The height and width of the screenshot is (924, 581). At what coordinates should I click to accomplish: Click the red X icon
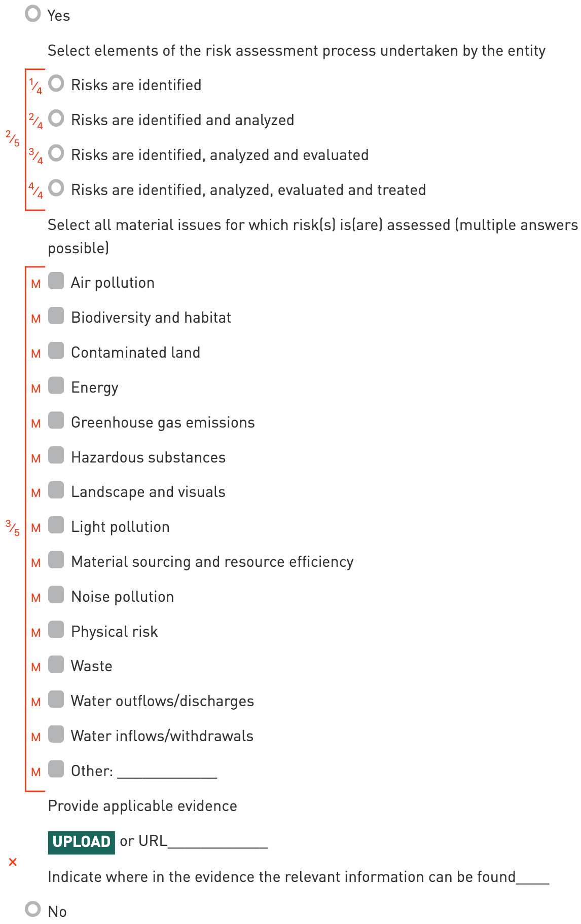[13, 862]
